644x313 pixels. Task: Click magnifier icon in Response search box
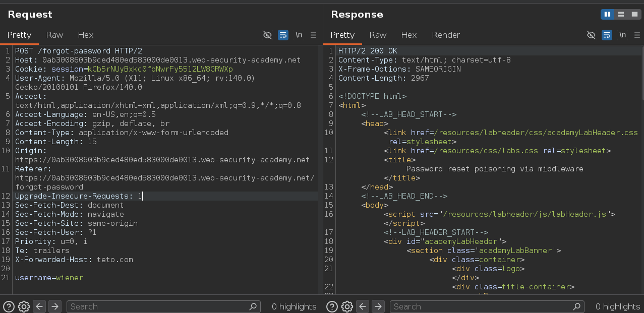576,306
